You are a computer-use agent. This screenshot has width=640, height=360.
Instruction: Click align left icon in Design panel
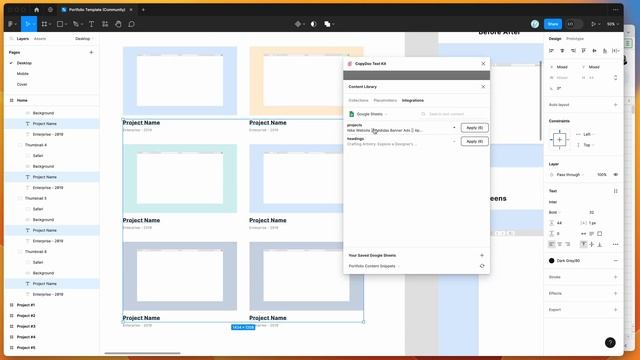click(551, 51)
